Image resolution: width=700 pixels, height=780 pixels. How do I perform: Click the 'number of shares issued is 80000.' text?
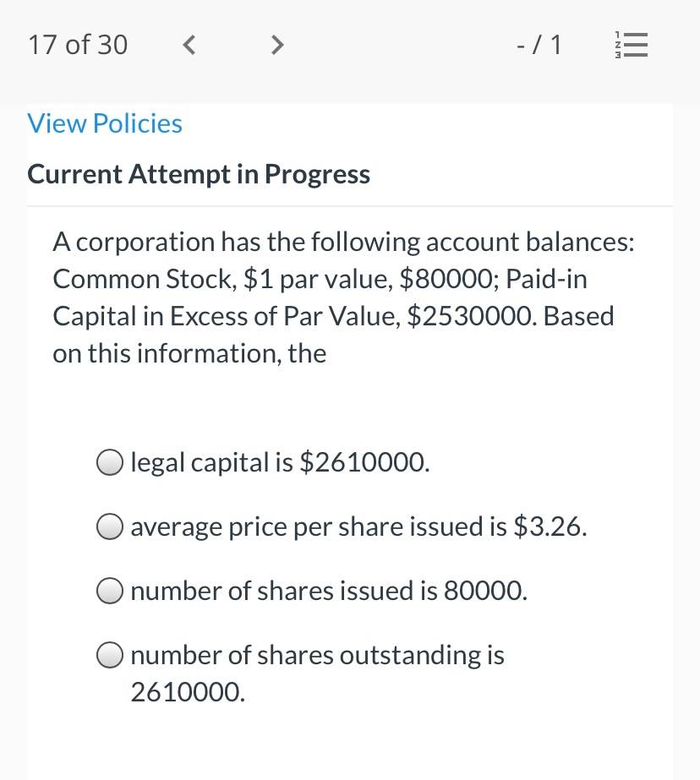(x=329, y=591)
